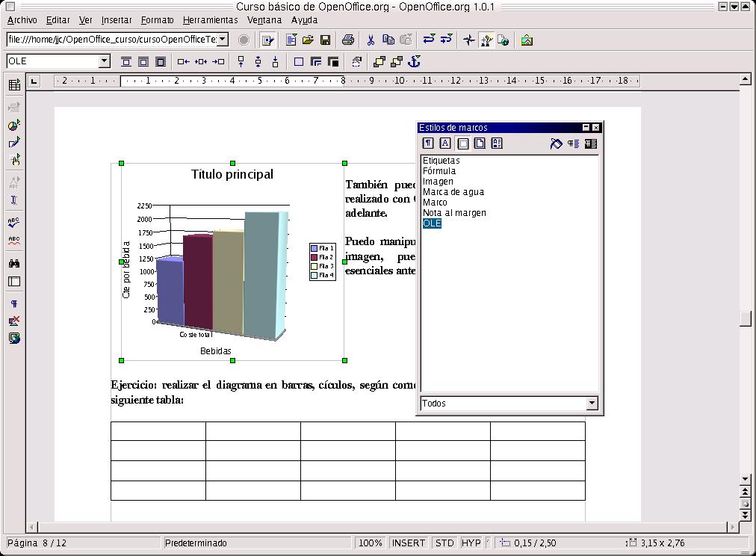Expand the file URL dropdown arrow
The width and height of the screenshot is (756, 556).
click(x=223, y=39)
